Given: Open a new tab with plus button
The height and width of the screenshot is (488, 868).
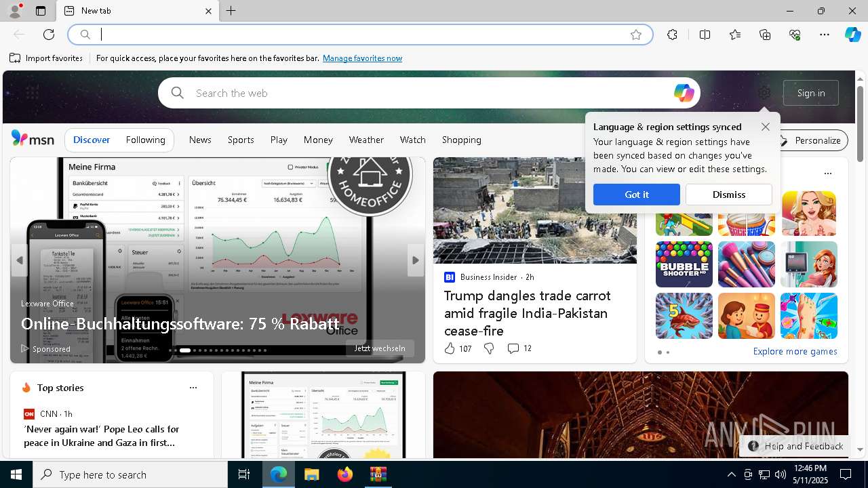Looking at the screenshot, I should [231, 11].
